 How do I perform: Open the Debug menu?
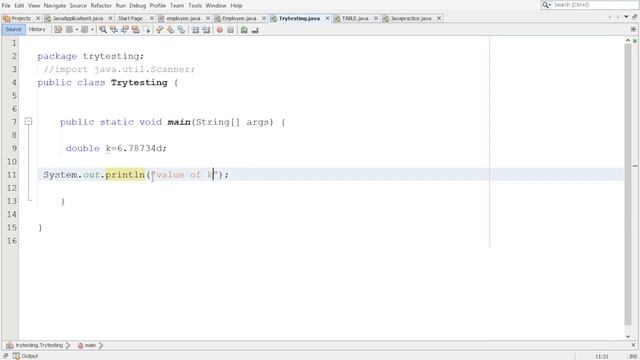click(x=138, y=6)
